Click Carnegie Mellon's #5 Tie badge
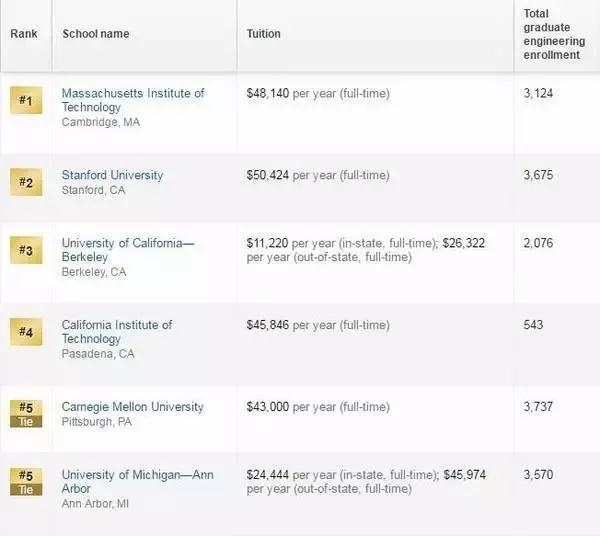Viewport: 600px width, 536px height. (x=26, y=414)
